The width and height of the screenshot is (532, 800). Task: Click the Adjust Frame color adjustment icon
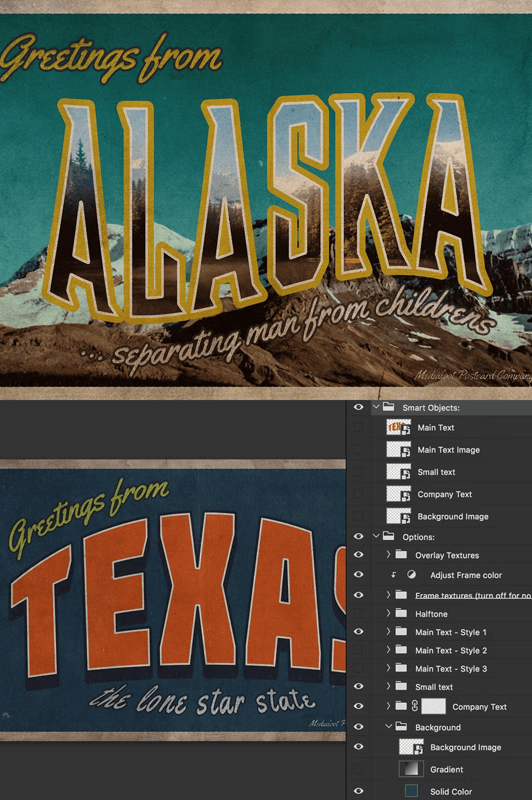pos(411,574)
